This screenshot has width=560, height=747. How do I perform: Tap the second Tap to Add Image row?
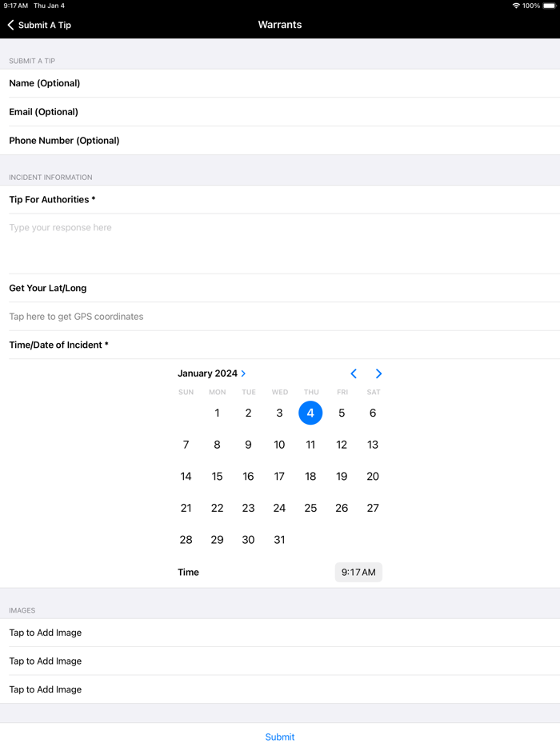280,661
